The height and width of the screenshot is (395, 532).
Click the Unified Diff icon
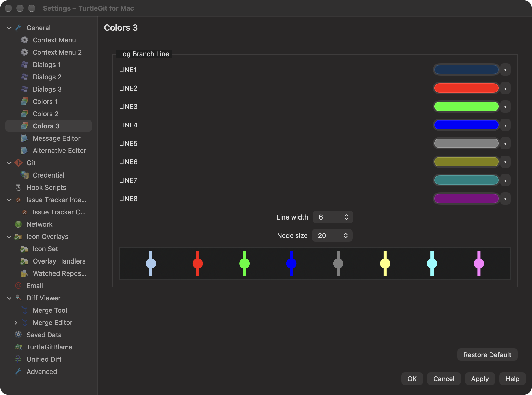[18, 359]
